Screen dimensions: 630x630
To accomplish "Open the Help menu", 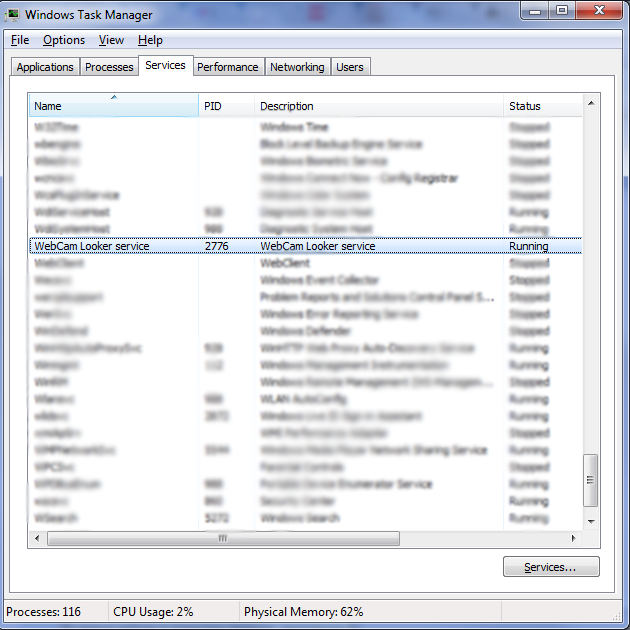I will coord(150,40).
